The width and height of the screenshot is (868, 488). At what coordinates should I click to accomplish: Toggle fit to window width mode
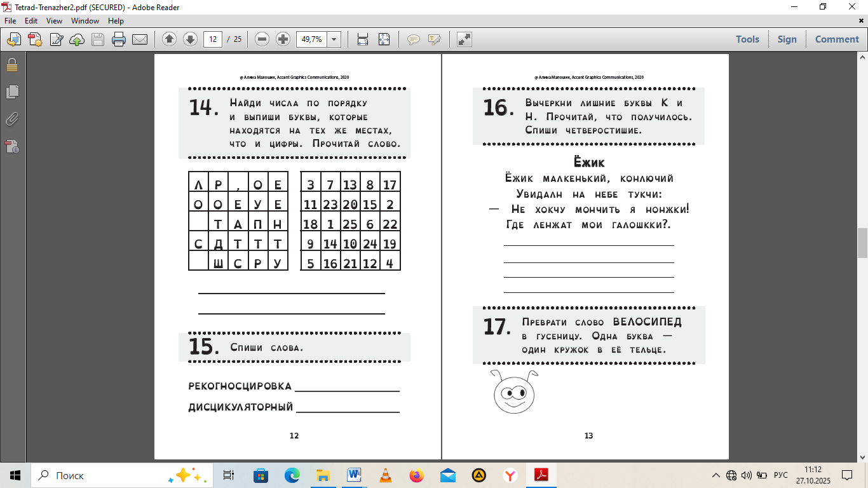363,39
